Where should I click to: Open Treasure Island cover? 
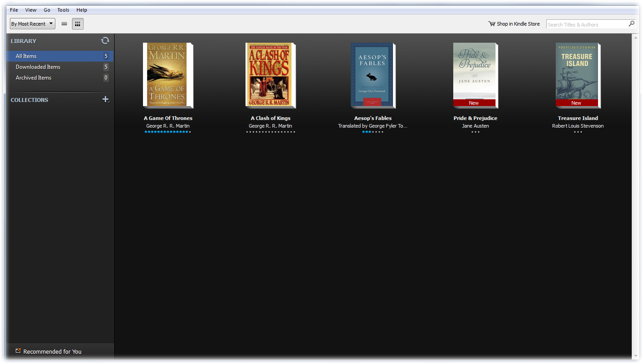point(578,75)
